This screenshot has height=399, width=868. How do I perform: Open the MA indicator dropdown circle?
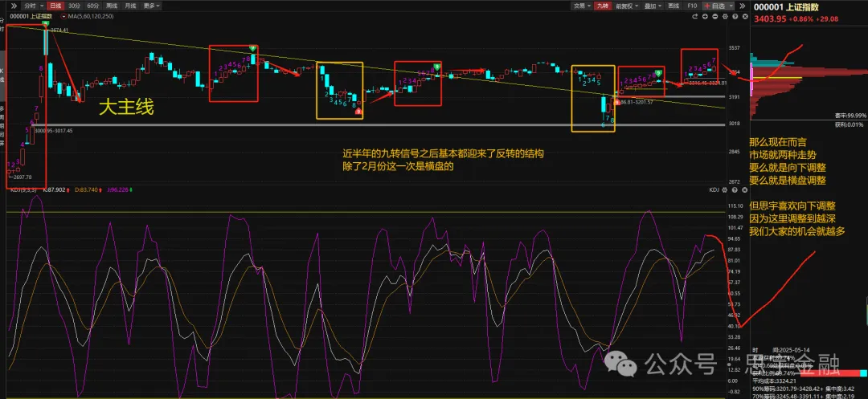(63, 17)
